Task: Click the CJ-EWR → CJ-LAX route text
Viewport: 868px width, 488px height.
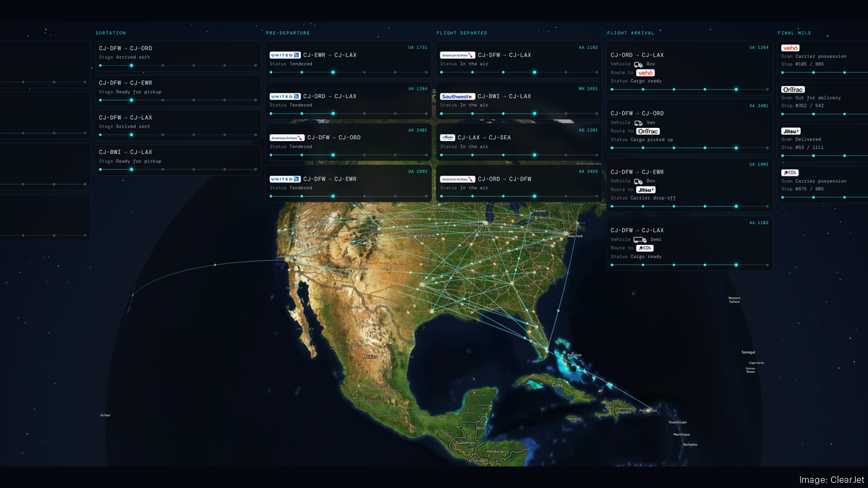Action: click(x=329, y=55)
